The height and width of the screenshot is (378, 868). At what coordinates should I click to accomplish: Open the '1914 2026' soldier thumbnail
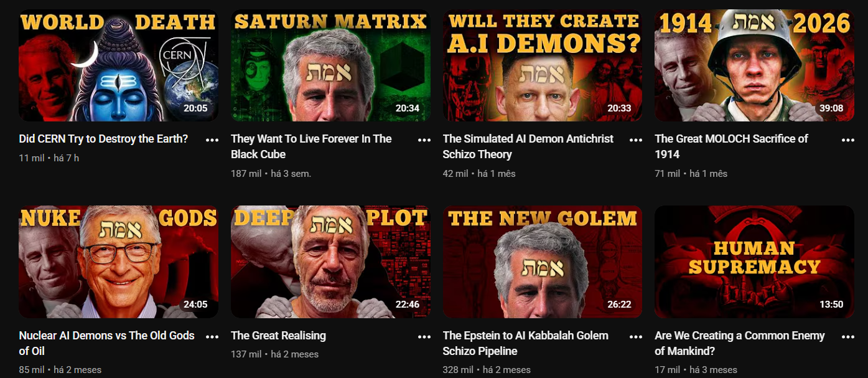(754, 65)
